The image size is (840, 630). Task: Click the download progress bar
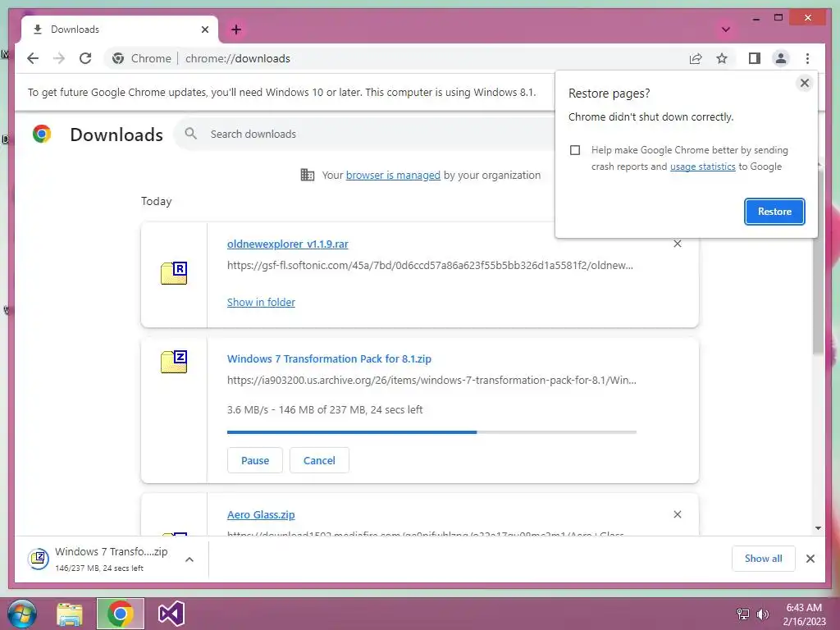click(431, 431)
